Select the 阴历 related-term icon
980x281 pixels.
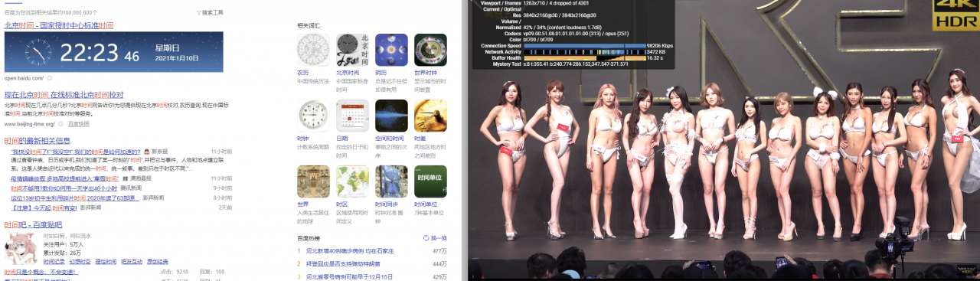(x=391, y=50)
